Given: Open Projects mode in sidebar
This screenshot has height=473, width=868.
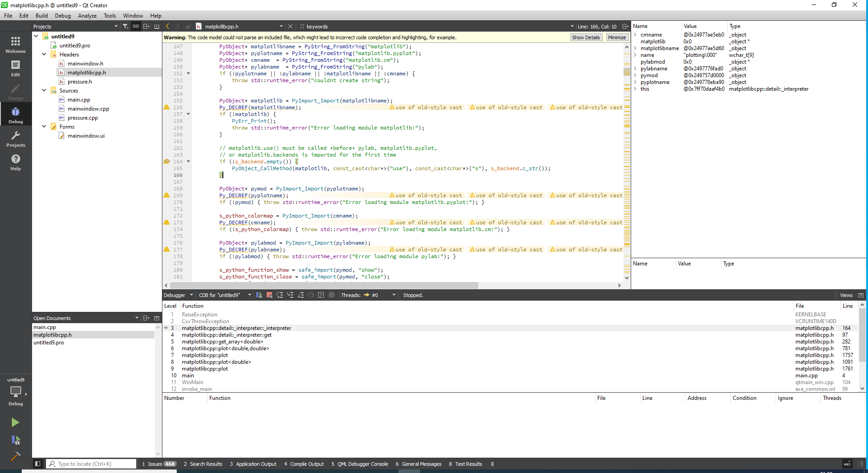Looking at the screenshot, I should click(15, 139).
